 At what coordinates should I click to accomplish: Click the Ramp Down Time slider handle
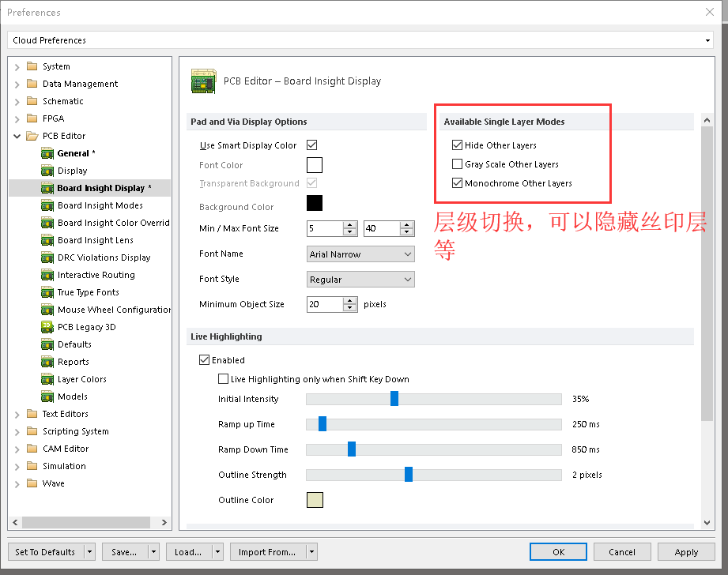click(x=352, y=449)
